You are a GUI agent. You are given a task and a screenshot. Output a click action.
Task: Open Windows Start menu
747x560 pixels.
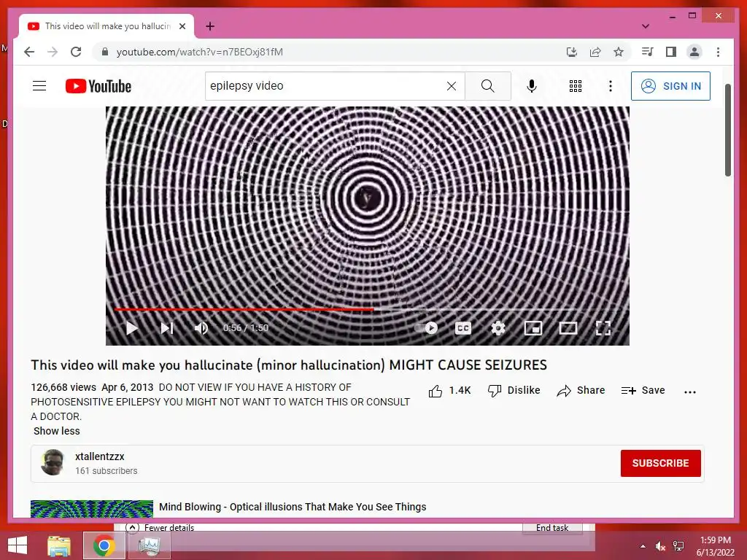coord(18,545)
